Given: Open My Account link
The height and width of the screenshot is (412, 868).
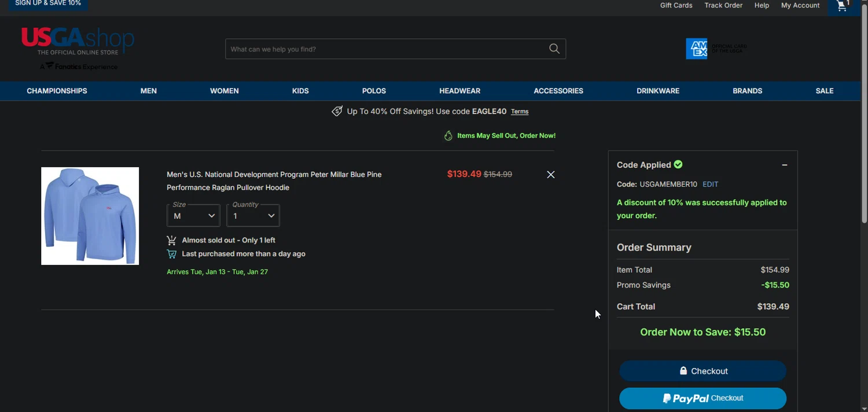Looking at the screenshot, I should pyautogui.click(x=800, y=5).
